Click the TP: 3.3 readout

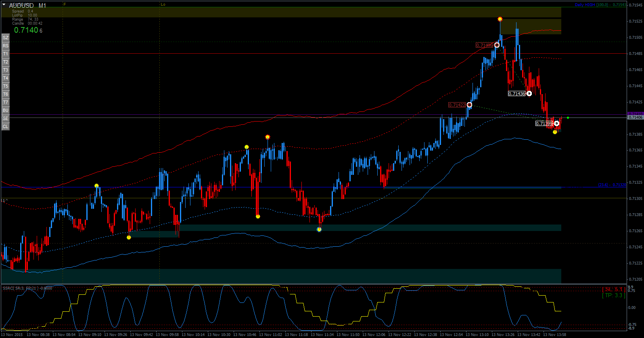point(614,295)
